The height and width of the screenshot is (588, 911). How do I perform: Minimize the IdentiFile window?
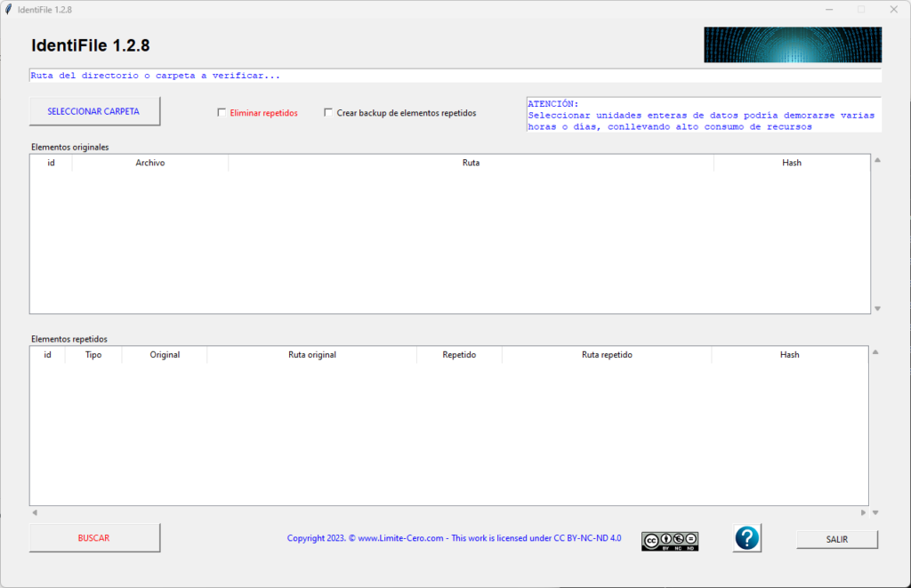point(829,9)
